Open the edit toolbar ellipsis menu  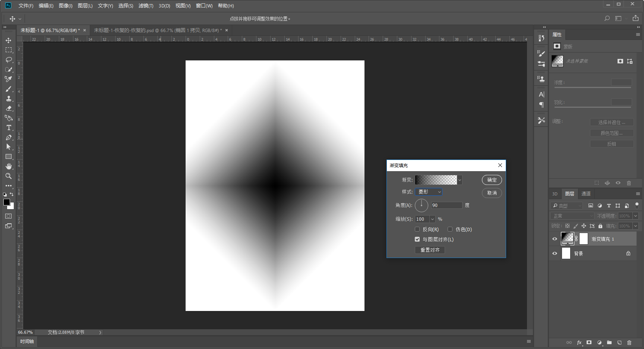(9, 186)
